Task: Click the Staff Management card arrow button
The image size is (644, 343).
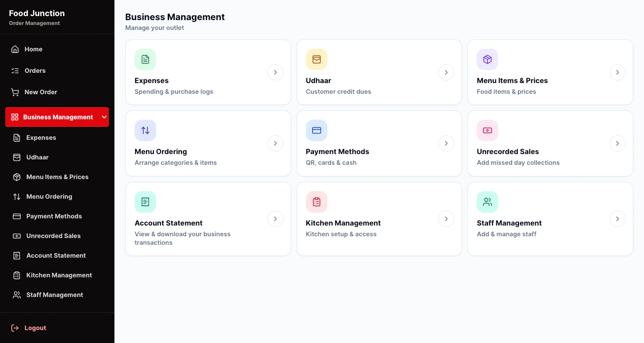Action: pos(618,219)
